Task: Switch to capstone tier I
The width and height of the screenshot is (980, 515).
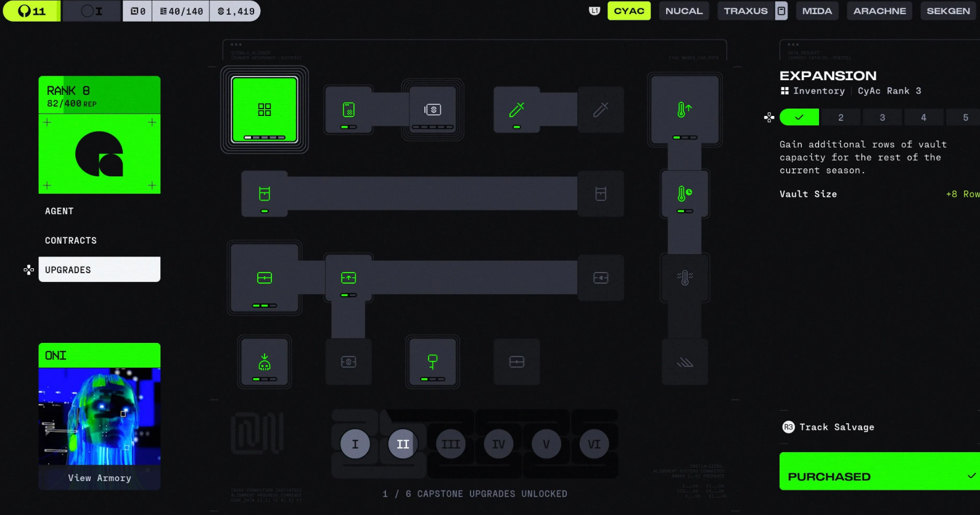Action: [x=355, y=444]
